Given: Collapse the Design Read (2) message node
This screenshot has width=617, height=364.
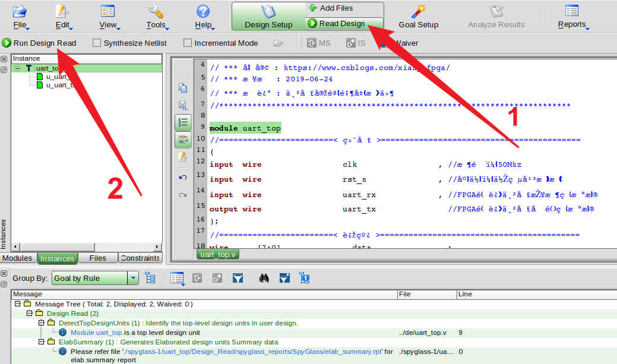Looking at the screenshot, I should [29, 313].
